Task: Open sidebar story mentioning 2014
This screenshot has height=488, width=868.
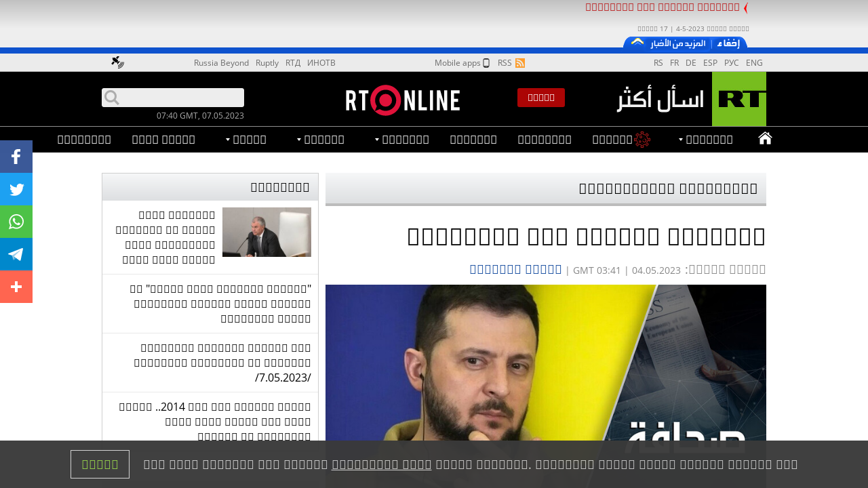Action: coord(215,422)
